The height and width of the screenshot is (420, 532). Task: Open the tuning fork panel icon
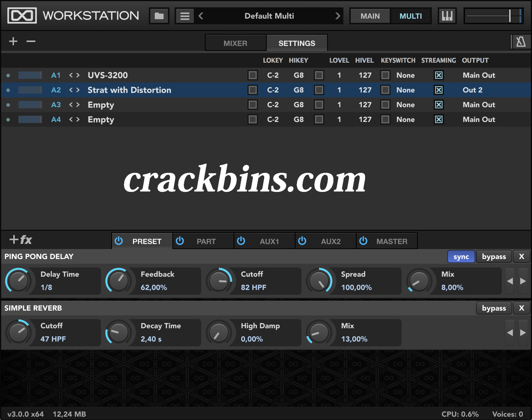point(521,42)
